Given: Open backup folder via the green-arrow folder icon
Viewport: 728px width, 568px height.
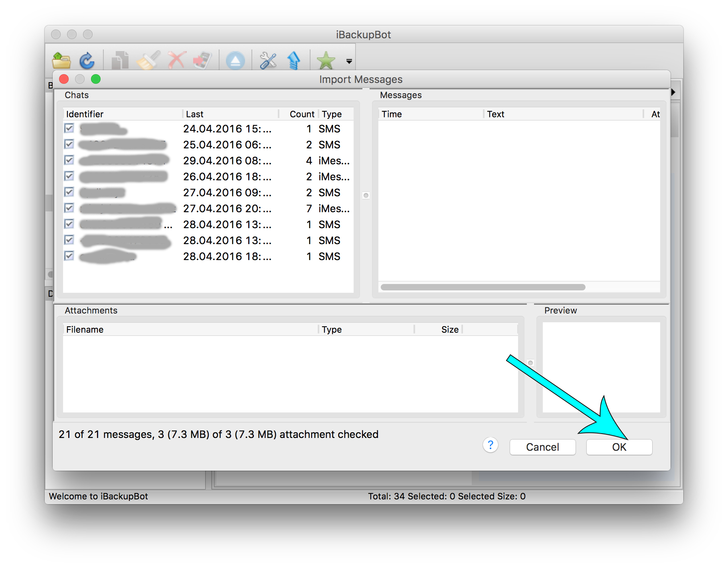Looking at the screenshot, I should 61,61.
